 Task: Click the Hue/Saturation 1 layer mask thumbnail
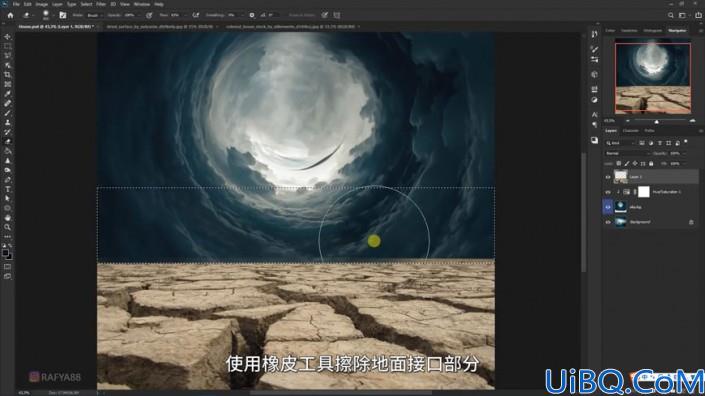click(644, 192)
